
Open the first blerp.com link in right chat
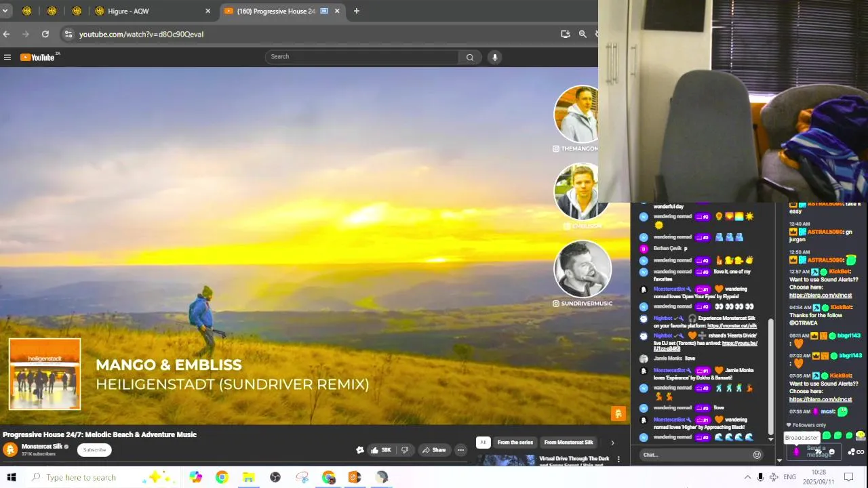coord(821,296)
